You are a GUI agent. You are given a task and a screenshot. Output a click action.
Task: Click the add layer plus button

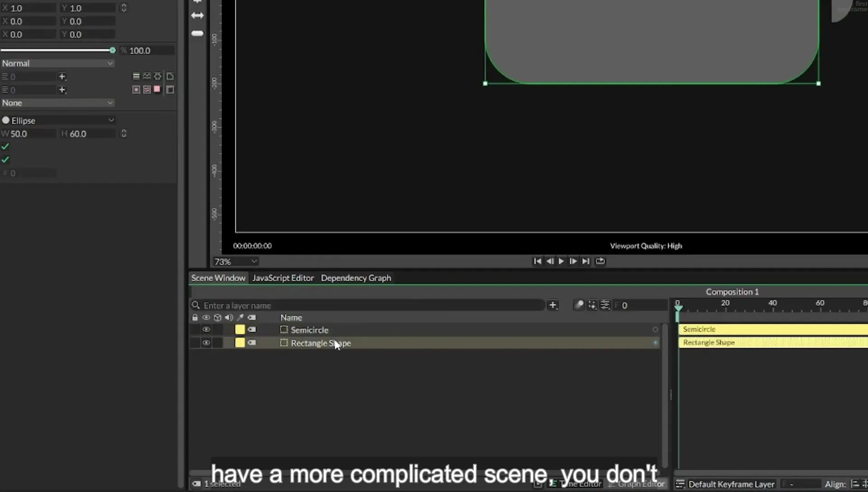[553, 305]
